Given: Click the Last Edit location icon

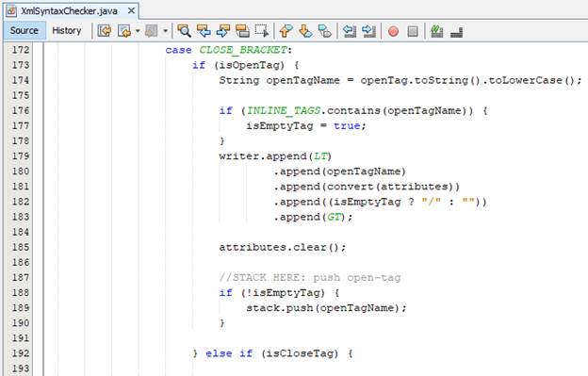Looking at the screenshot, I should click(105, 31).
